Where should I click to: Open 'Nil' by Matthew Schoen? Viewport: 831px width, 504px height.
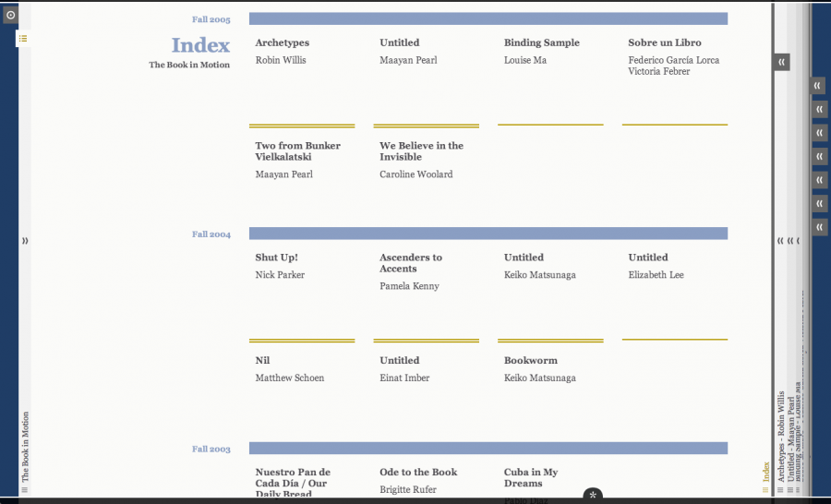click(x=262, y=361)
